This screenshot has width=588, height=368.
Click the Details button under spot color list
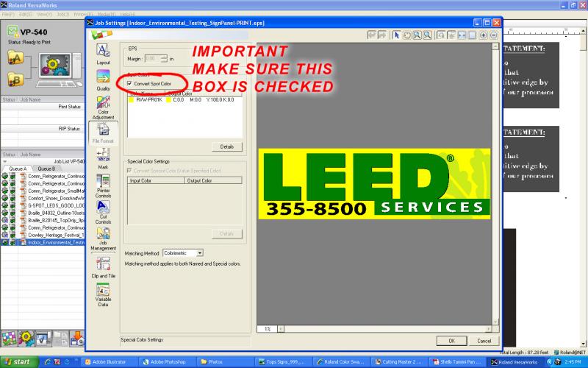click(227, 146)
